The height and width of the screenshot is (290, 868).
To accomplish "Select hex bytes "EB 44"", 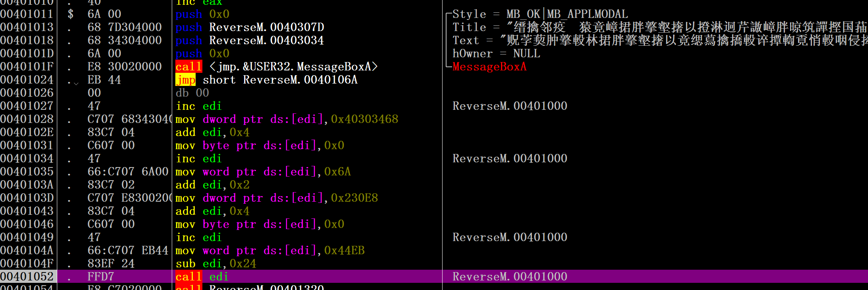I will pos(104,80).
